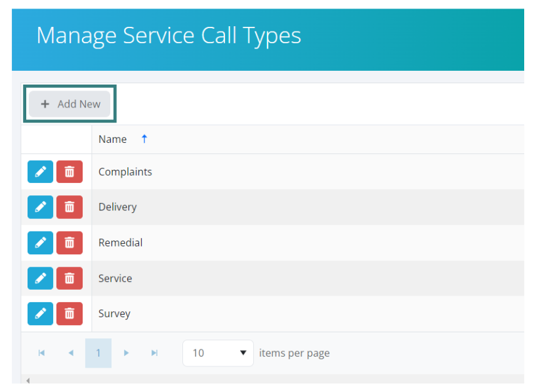This screenshot has width=536, height=392.
Task: Delete the Service call type
Action: click(x=70, y=279)
